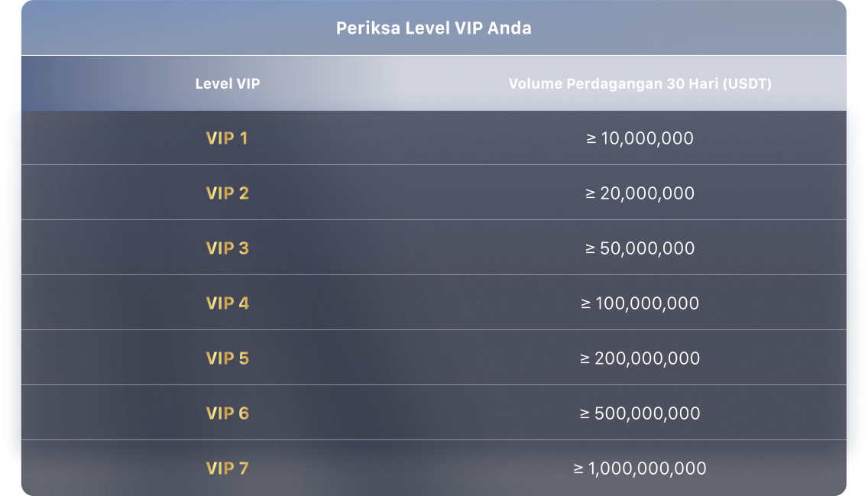The image size is (868, 496).
Task: Click the 50,000,000 volume number
Action: 648,248
